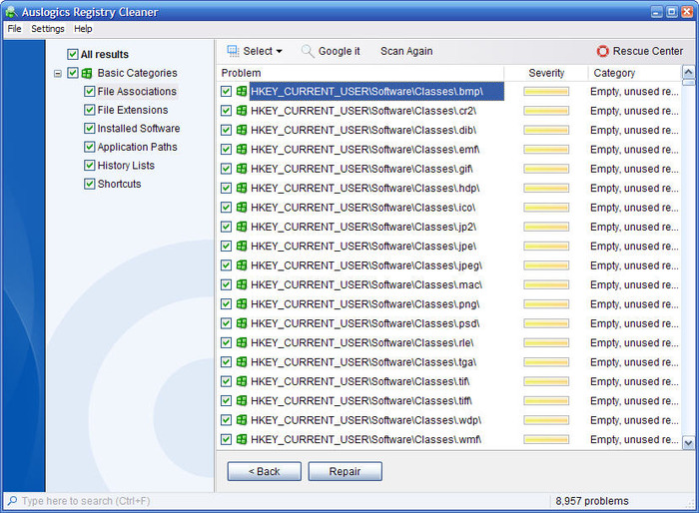
Task: Open the Settings menu
Action: pyautogui.click(x=47, y=29)
